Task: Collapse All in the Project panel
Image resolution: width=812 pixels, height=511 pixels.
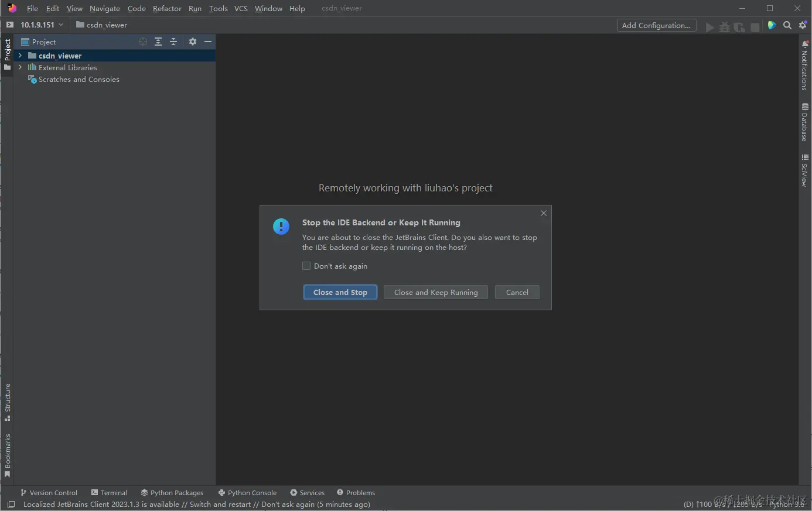Action: [173, 42]
